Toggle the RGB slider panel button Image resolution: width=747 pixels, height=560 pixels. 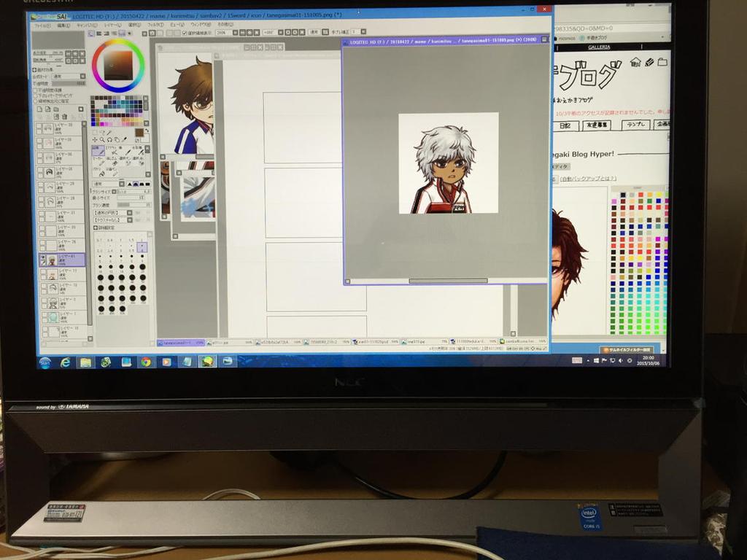click(x=98, y=34)
